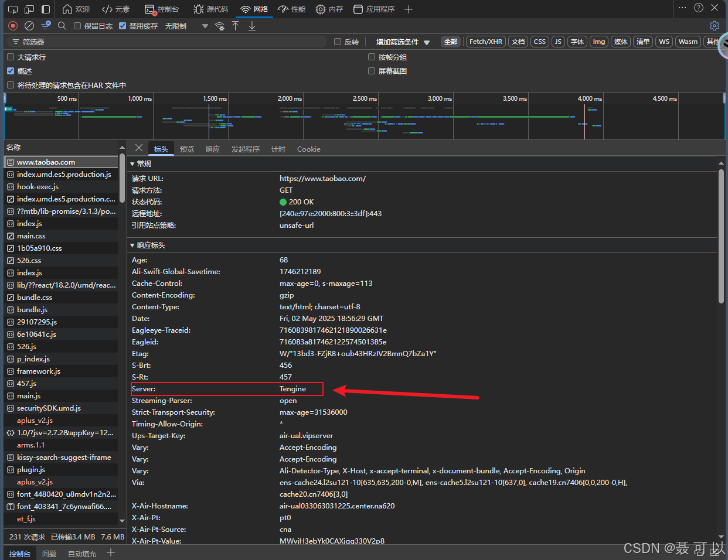Add another DevTools tool plus icon
Screen dimensions: 728x560
coord(409,9)
